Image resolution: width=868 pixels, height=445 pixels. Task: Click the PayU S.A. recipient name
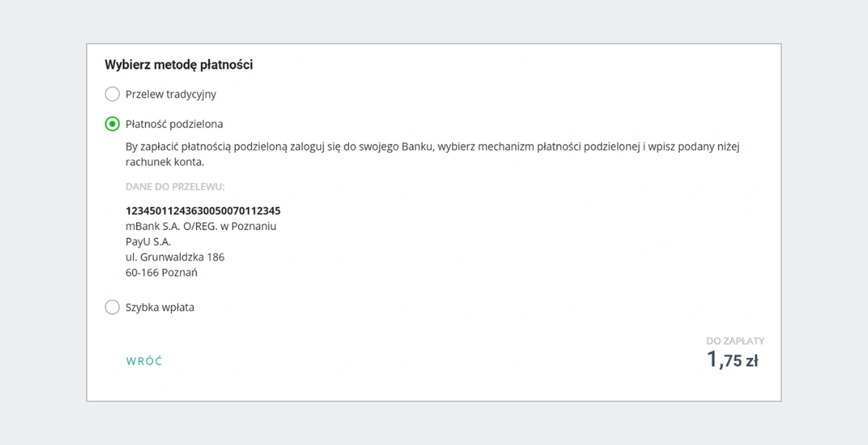point(148,242)
